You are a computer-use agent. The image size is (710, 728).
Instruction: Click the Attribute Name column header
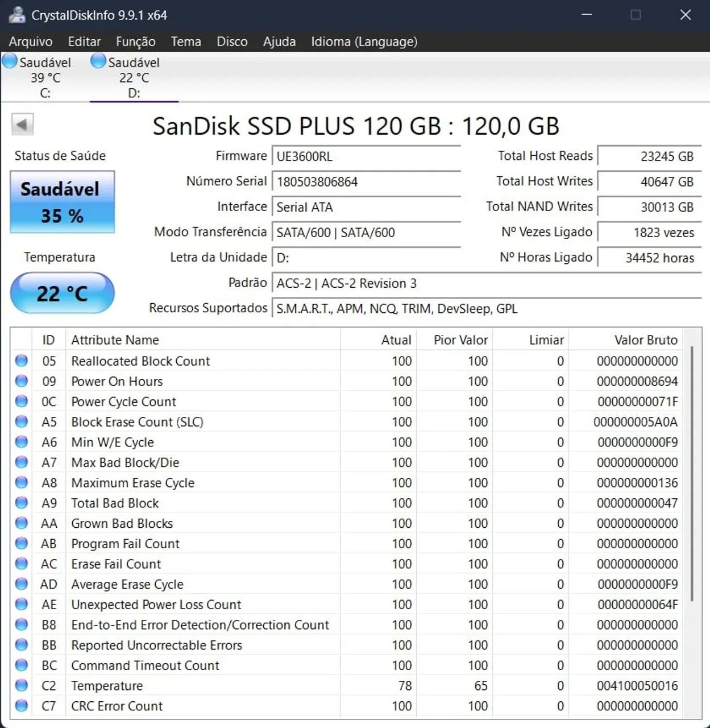pyautogui.click(x=203, y=340)
